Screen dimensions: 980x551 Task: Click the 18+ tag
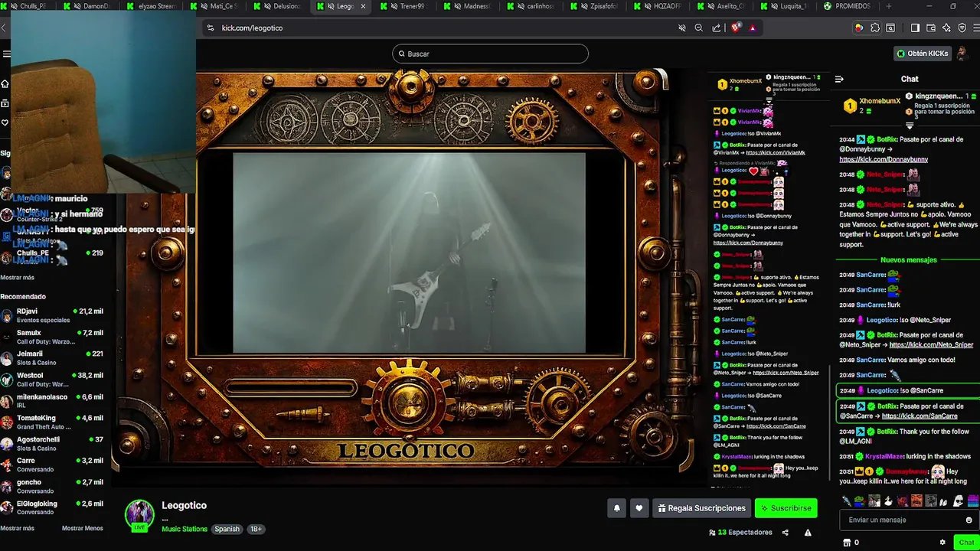[256, 529]
